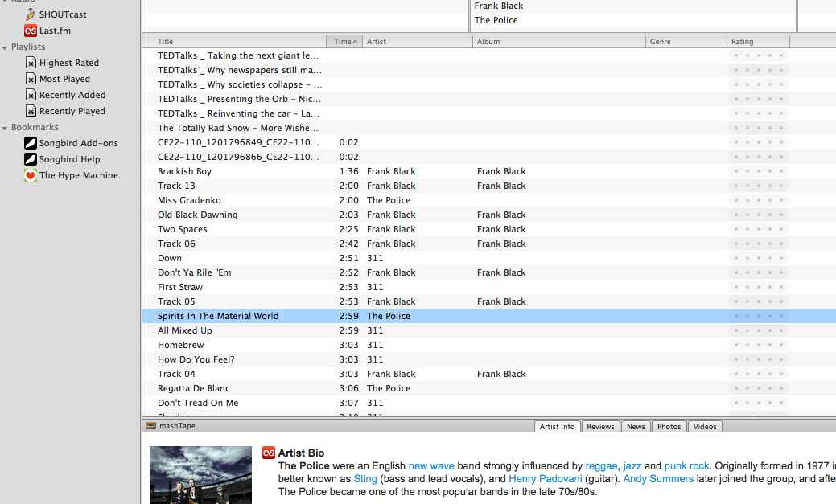Screen dimensions: 836x504
Task: Open the SHOUTcast radio icon
Action: [x=31, y=14]
